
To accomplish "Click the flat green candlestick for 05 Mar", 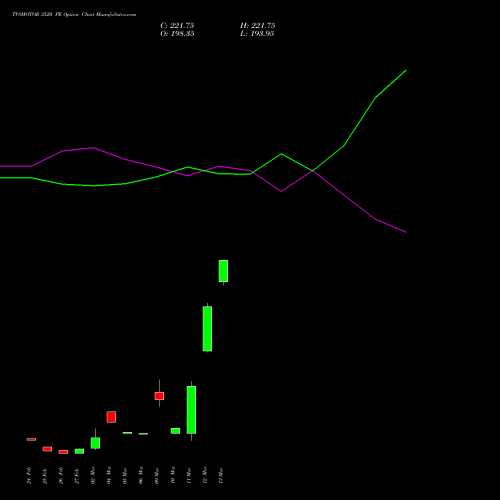I will pyautogui.click(x=127, y=433).
